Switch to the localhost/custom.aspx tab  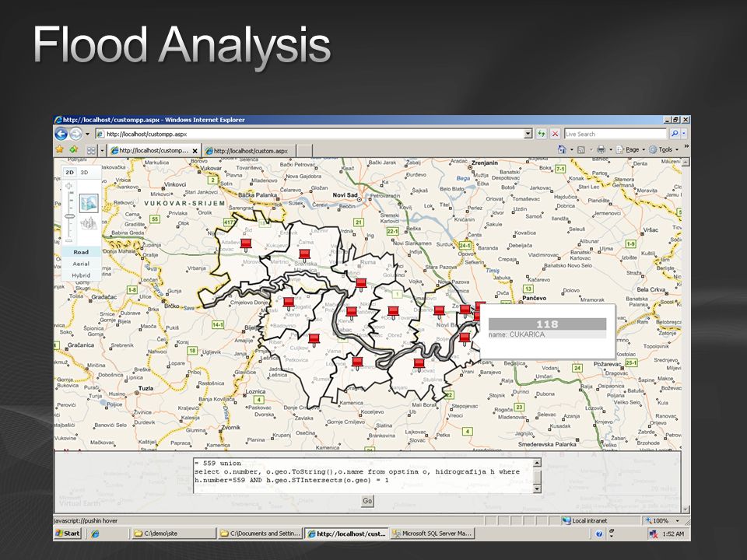pos(249,151)
